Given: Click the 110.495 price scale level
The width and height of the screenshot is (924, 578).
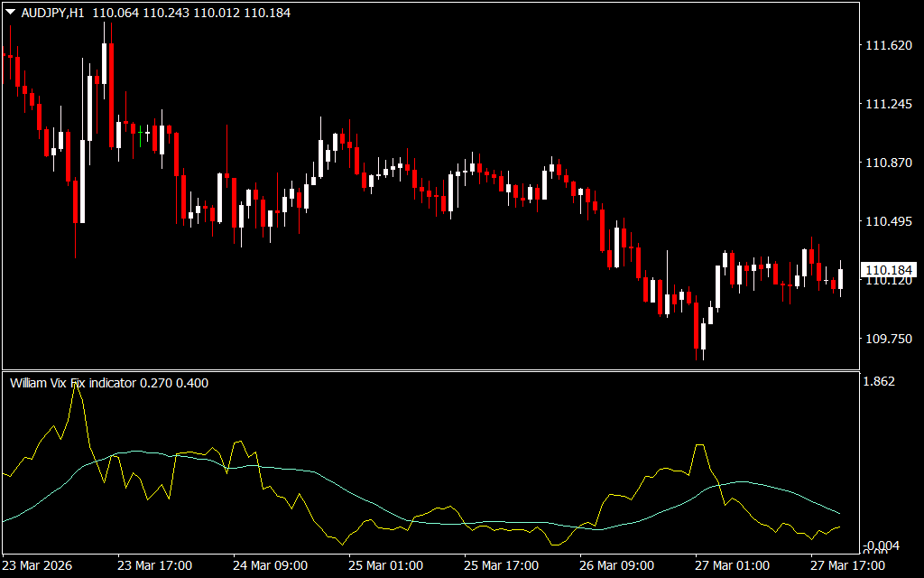Looking at the screenshot, I should pyautogui.click(x=888, y=222).
